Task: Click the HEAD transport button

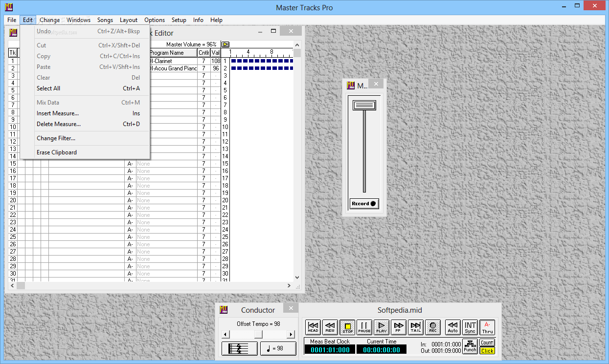Action: (x=313, y=327)
